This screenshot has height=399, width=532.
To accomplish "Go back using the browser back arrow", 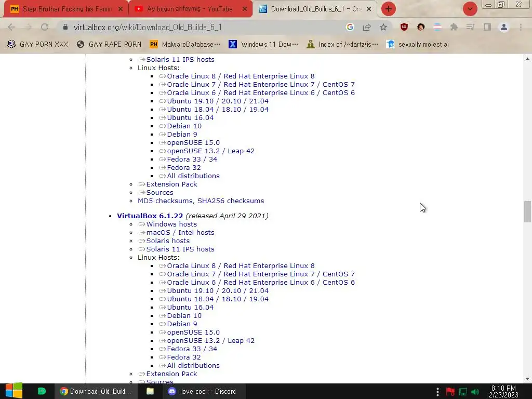I will click(x=11, y=27).
